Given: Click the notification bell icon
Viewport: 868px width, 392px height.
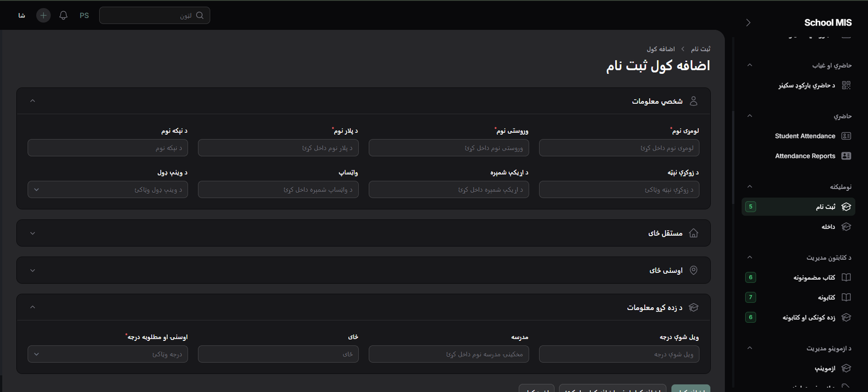Looking at the screenshot, I should point(63,15).
